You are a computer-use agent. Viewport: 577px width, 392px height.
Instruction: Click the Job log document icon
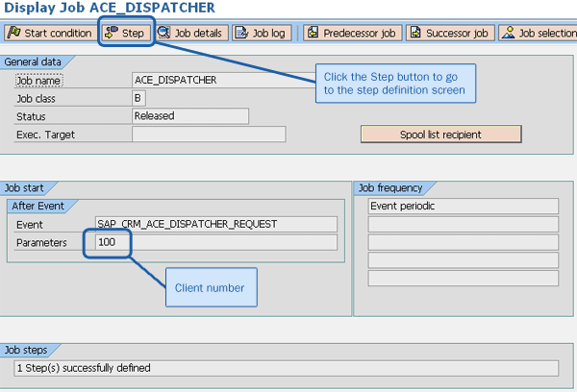241,33
